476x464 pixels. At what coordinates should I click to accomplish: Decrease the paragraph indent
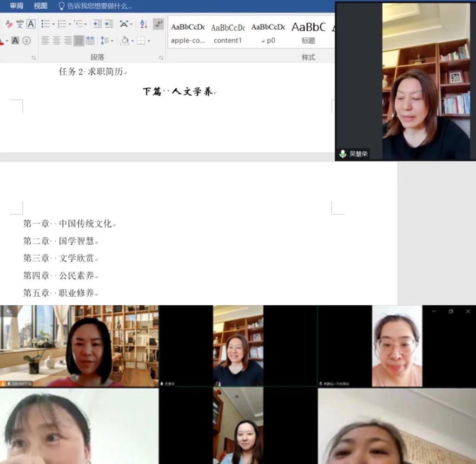coord(98,24)
